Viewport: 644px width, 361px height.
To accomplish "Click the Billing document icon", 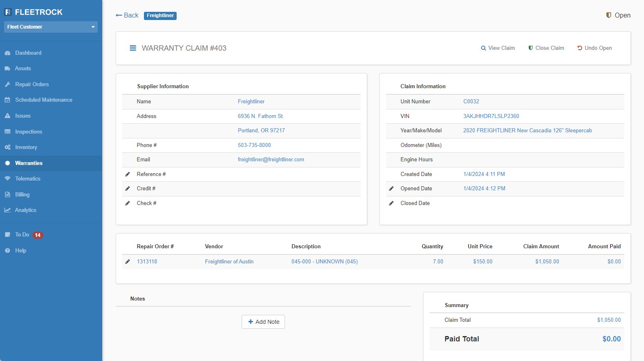I will coord(7,195).
